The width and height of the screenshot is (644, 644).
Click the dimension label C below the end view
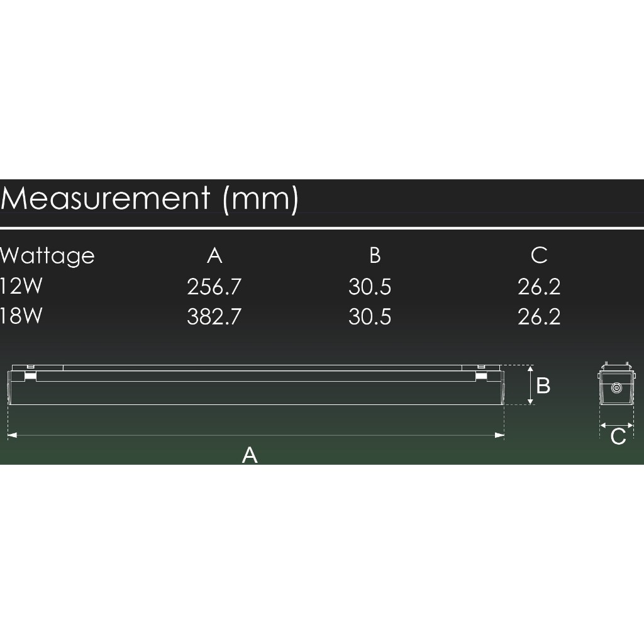click(x=618, y=436)
